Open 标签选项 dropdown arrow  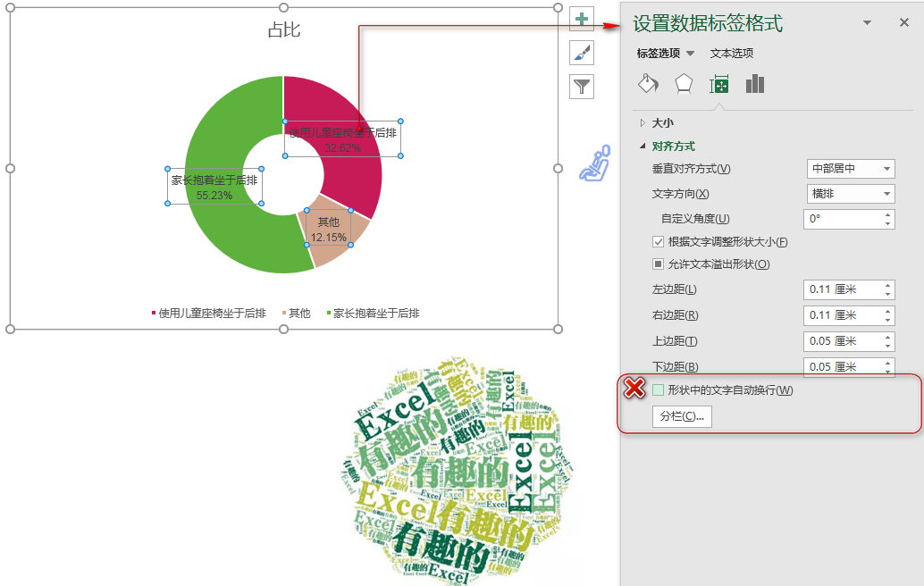click(x=690, y=53)
